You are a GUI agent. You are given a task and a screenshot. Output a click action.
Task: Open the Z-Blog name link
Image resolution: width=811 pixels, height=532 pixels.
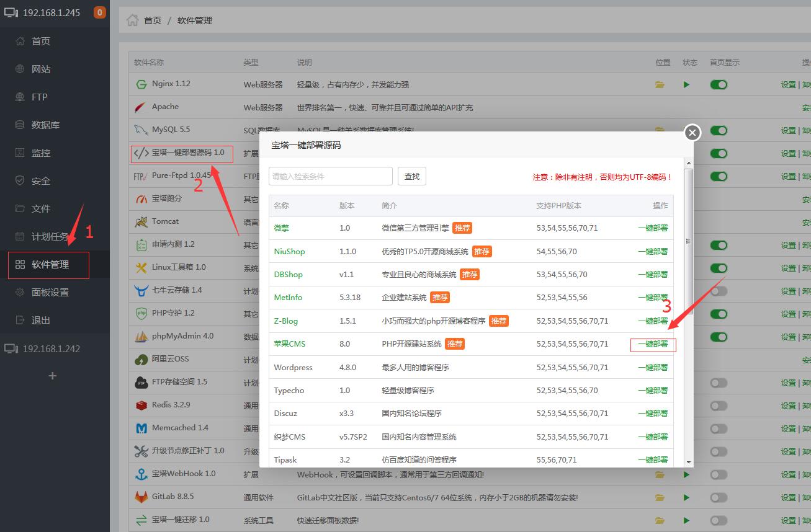click(286, 321)
